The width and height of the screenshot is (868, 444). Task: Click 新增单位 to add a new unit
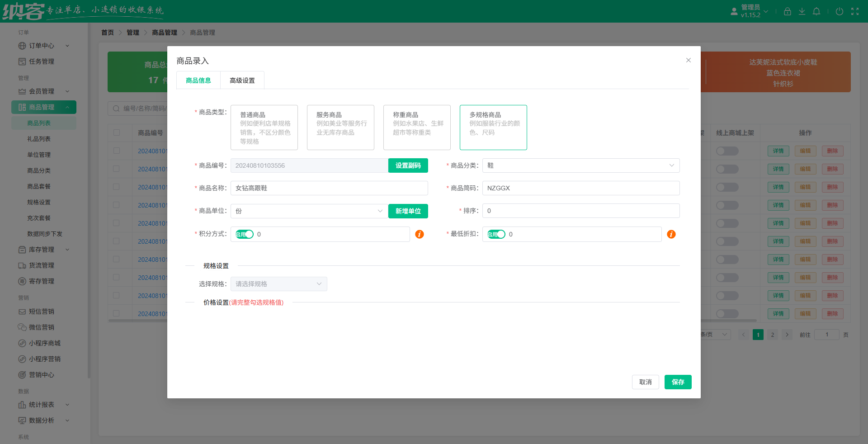(407, 211)
